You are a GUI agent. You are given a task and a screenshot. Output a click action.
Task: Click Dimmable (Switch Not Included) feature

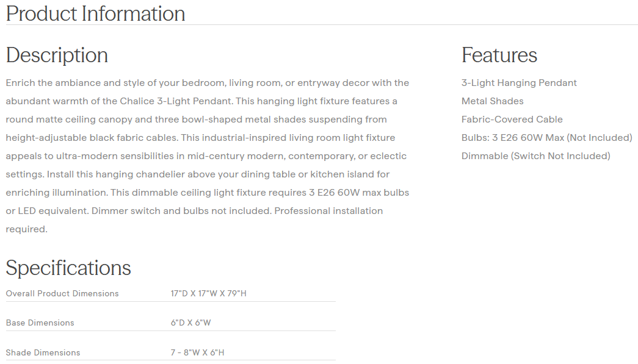coord(535,156)
